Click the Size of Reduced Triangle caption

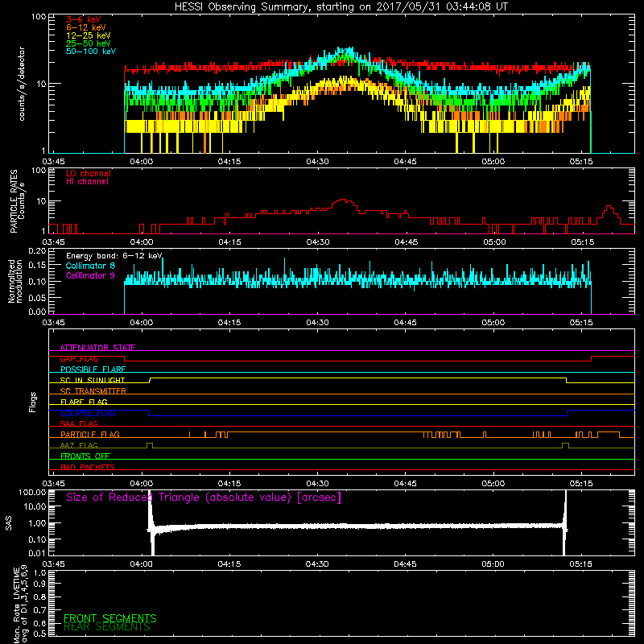click(204, 497)
